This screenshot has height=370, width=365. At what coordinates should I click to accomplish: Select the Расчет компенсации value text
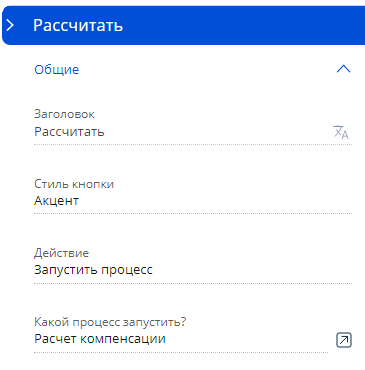pyautogui.click(x=100, y=339)
